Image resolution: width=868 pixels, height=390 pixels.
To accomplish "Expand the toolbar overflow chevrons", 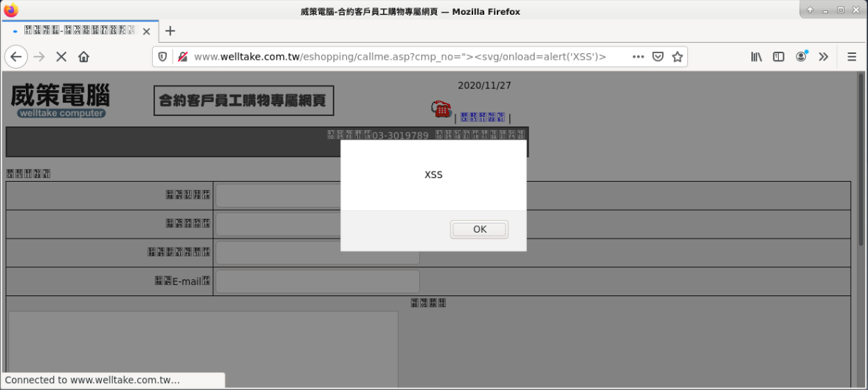I will click(x=823, y=56).
